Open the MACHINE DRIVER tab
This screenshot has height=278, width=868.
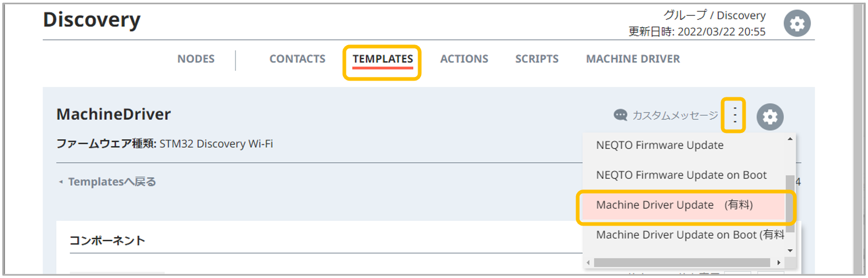(633, 59)
